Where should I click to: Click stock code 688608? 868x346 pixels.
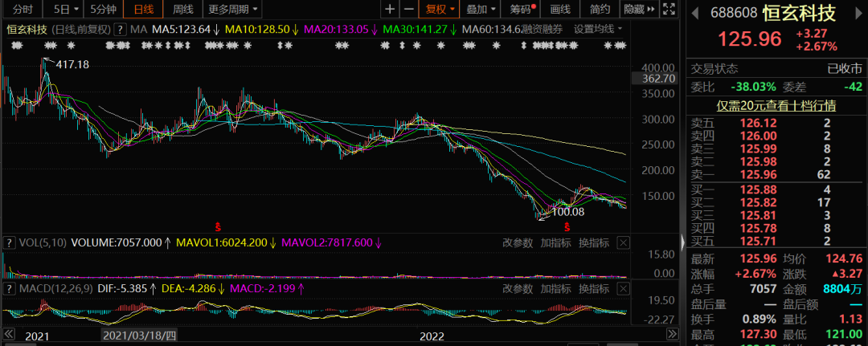point(734,12)
